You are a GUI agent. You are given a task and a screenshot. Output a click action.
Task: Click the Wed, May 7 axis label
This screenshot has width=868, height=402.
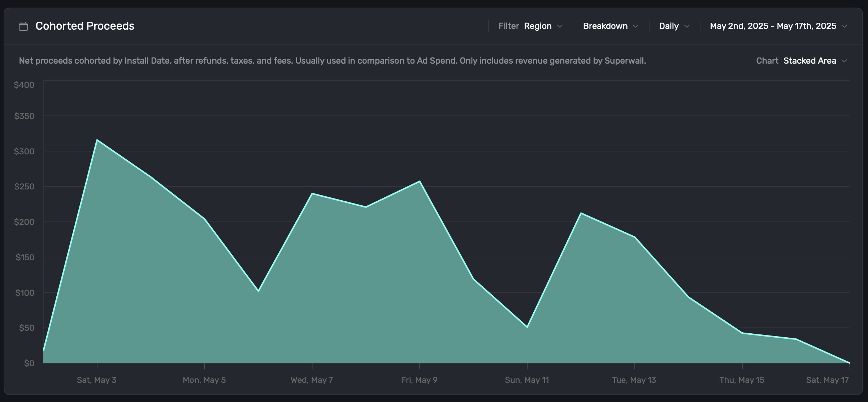pos(312,380)
